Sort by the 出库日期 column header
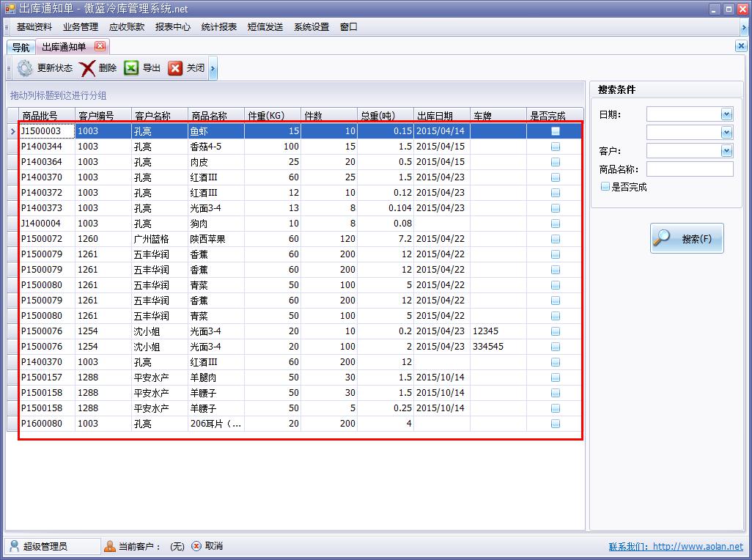 pyautogui.click(x=435, y=116)
